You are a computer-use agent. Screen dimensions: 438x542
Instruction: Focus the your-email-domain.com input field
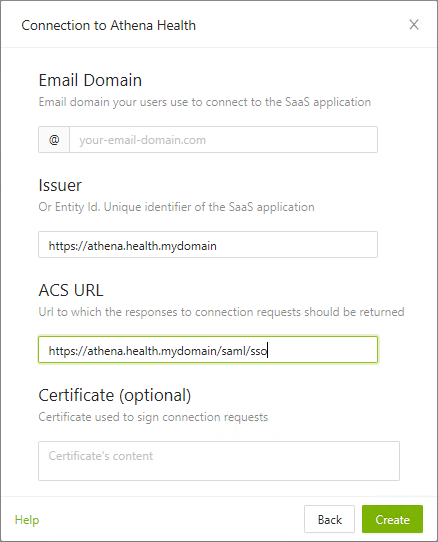223,140
